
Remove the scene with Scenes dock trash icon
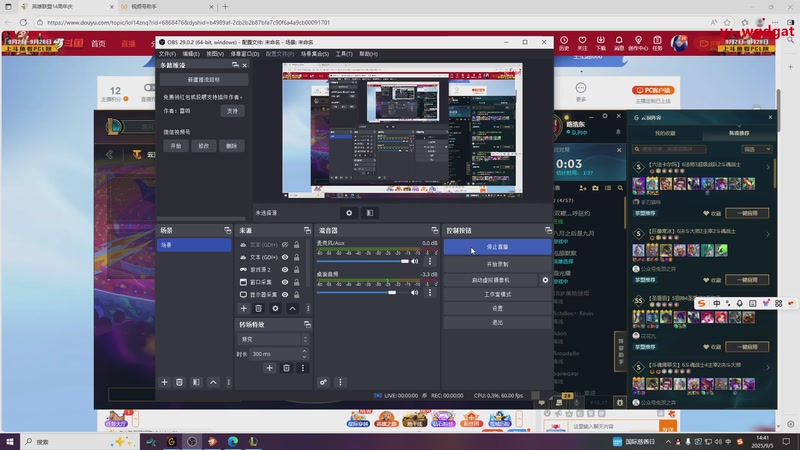tap(179, 382)
